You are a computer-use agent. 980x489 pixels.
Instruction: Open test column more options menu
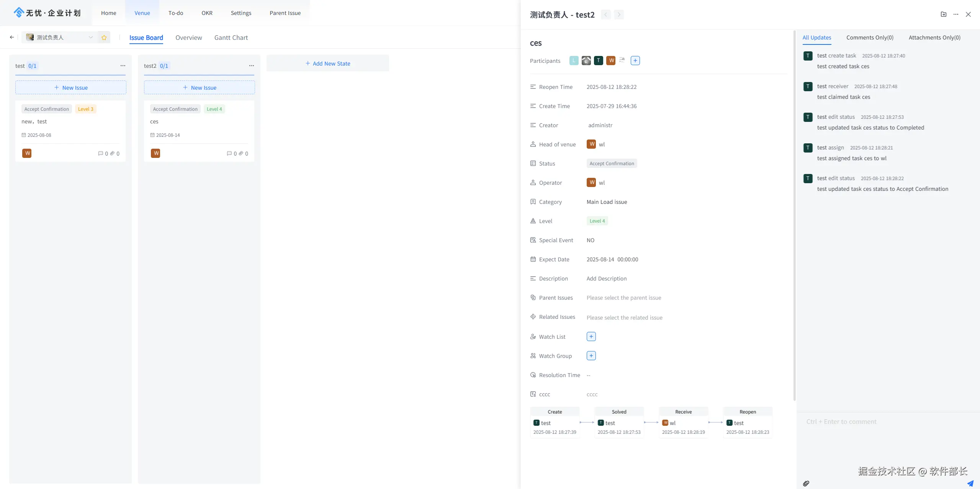[x=123, y=66]
